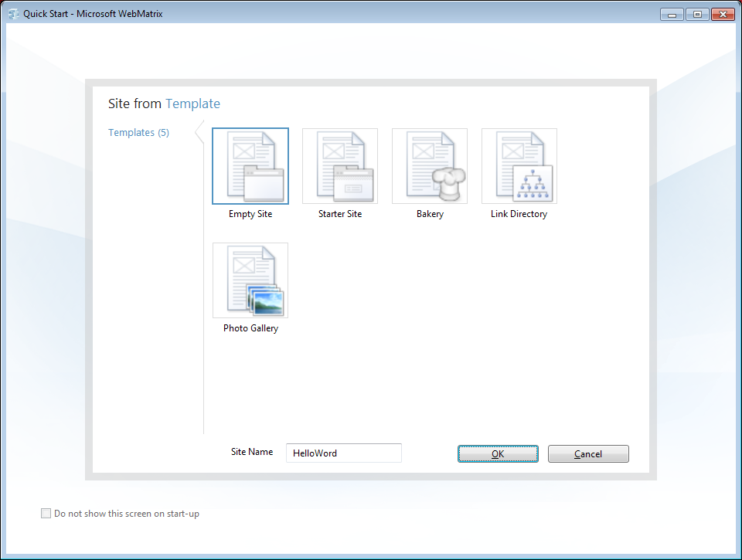The height and width of the screenshot is (560, 742).
Task: Choose the Photo Gallery template icon
Action: (250, 280)
